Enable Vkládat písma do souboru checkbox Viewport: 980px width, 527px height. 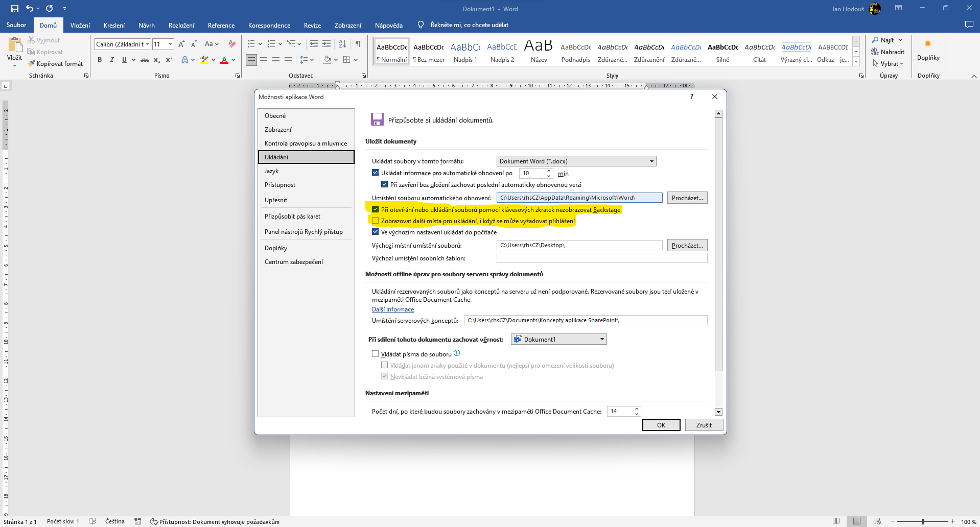click(x=376, y=354)
